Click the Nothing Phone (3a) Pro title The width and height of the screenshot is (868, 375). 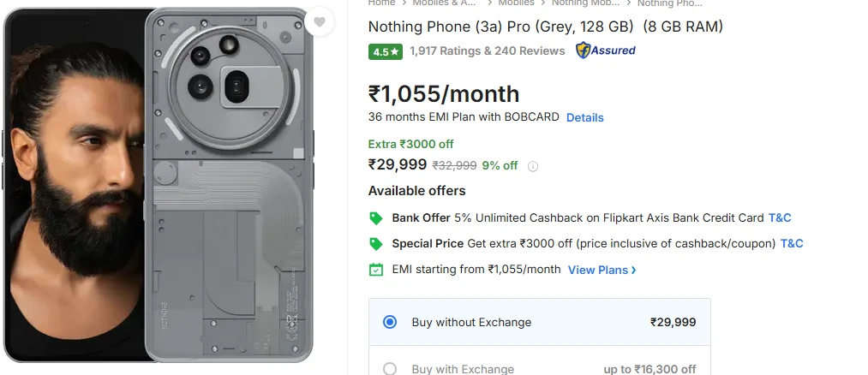[x=545, y=27]
